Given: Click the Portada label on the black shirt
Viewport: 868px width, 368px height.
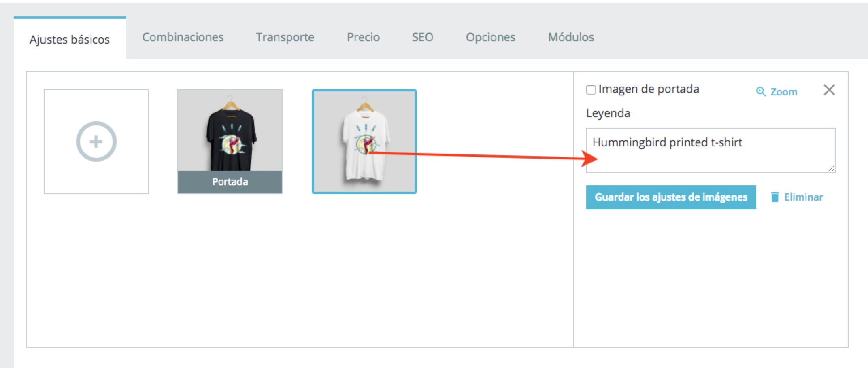Looking at the screenshot, I should point(230,182).
